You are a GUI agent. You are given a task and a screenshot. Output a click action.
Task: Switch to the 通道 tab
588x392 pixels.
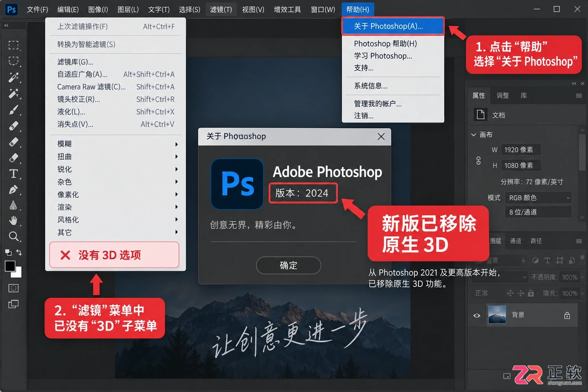[515, 241]
